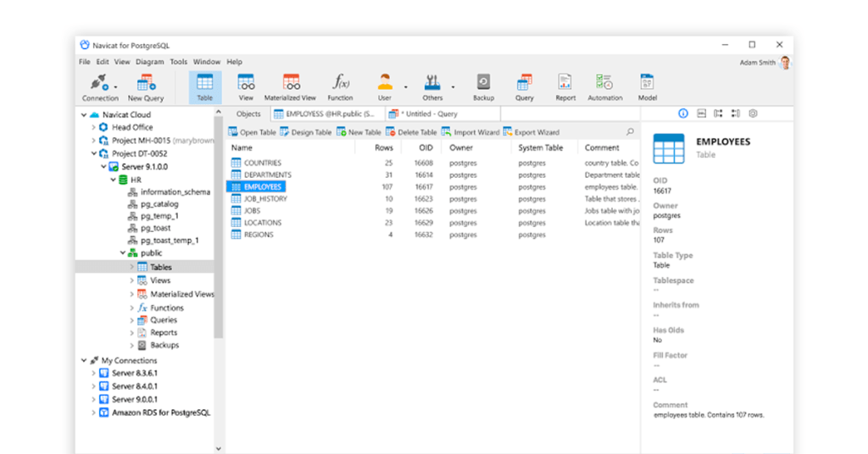This screenshot has width=868, height=454.
Task: Open the User dropdown arrow
Action: pyautogui.click(x=406, y=87)
